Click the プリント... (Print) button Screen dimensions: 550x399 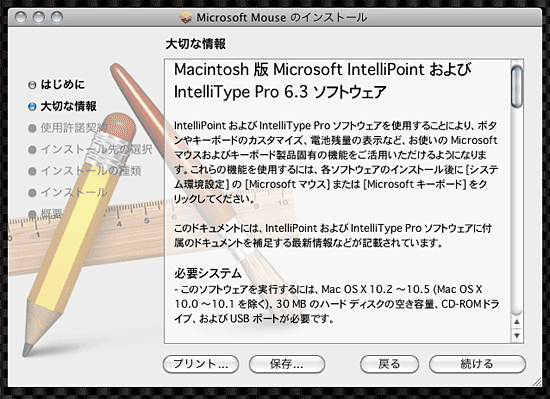[x=201, y=364]
